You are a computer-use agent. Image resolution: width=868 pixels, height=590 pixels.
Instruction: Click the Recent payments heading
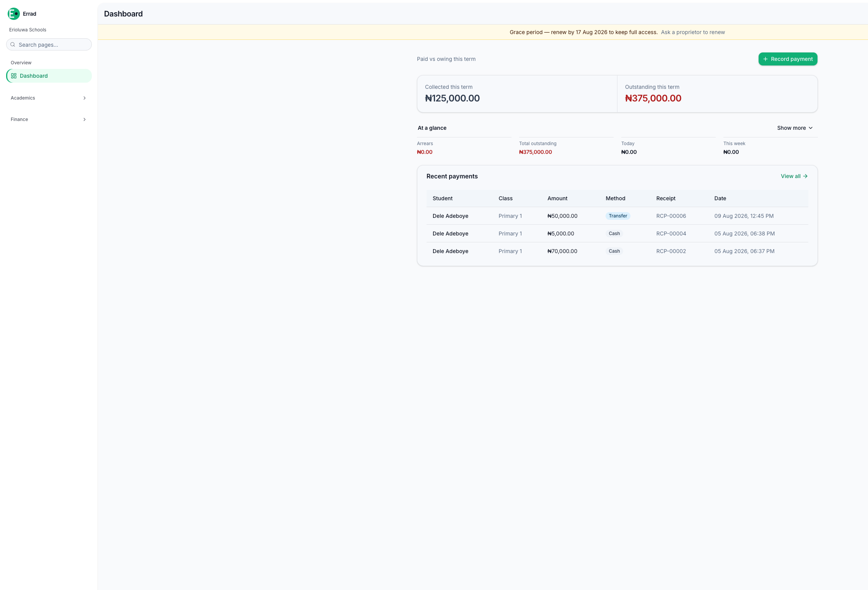(x=452, y=176)
